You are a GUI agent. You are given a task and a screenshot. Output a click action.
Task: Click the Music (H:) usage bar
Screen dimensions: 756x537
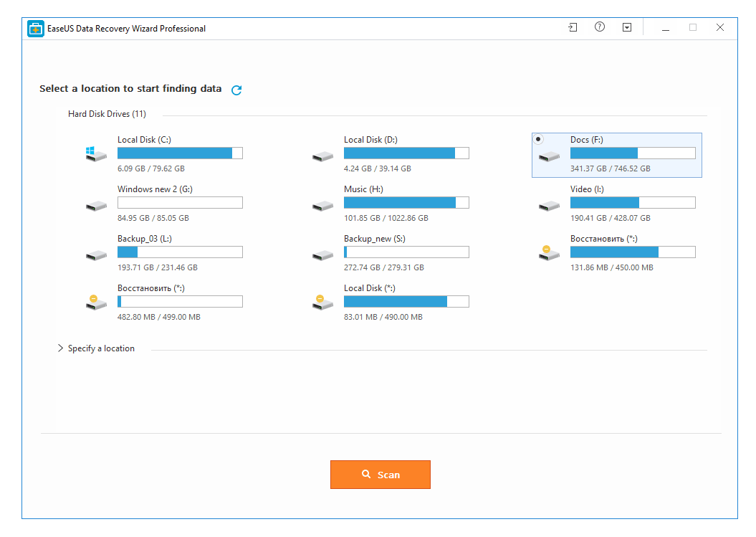[x=406, y=203]
